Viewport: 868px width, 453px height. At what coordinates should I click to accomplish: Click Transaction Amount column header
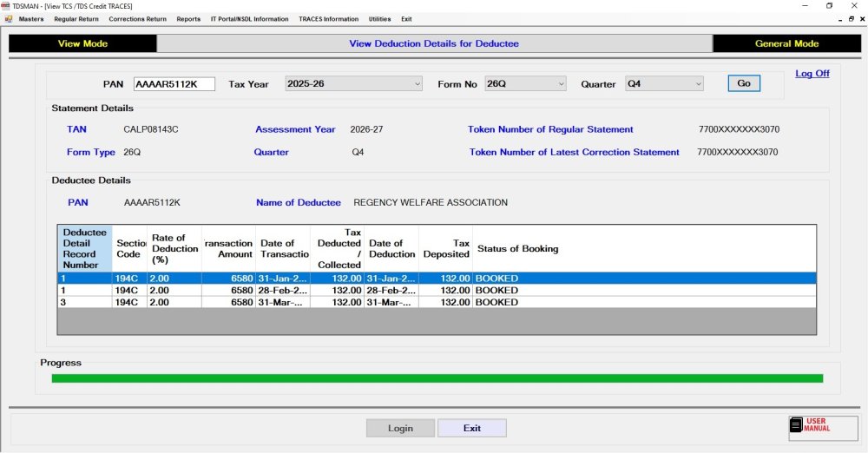tap(228, 248)
